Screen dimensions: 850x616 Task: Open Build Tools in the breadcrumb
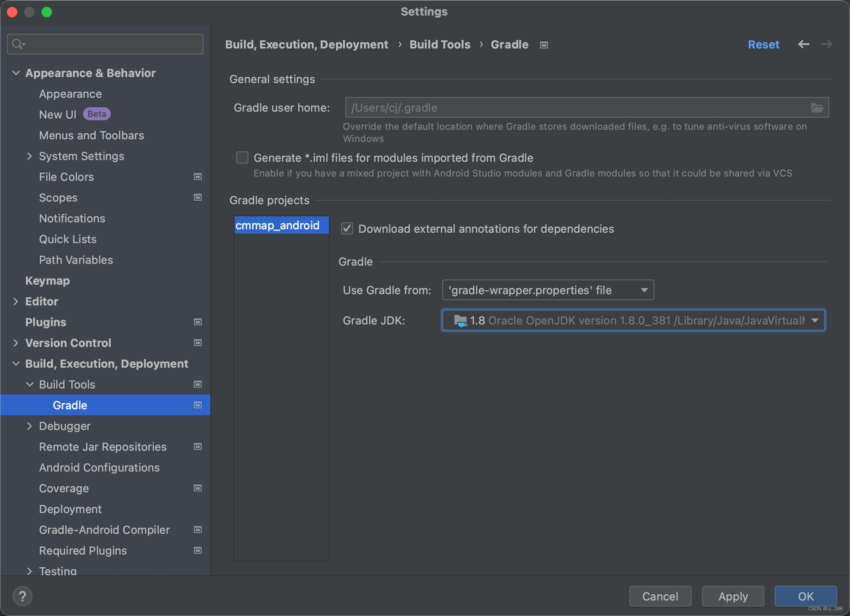click(439, 45)
